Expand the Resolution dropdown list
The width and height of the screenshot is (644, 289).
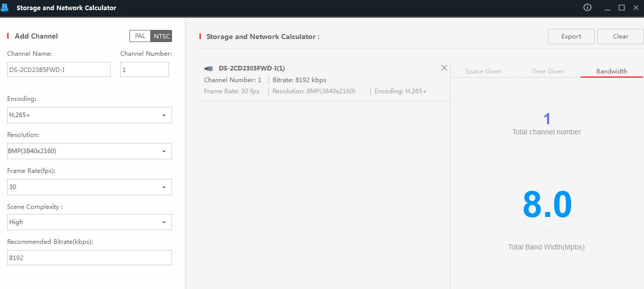pyautogui.click(x=89, y=151)
